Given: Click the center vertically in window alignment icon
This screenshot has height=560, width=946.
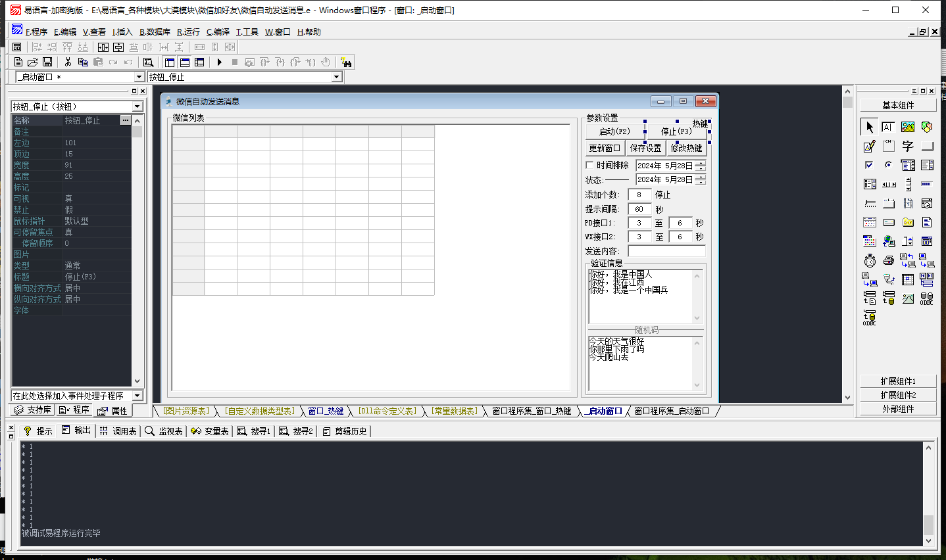Looking at the screenshot, I should coord(118,47).
